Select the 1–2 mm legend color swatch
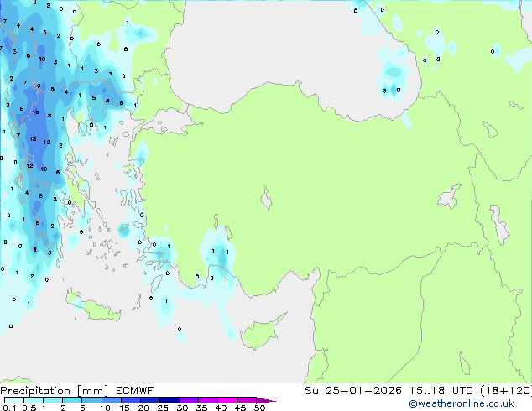This screenshot has height=411, width=532. 53,400
